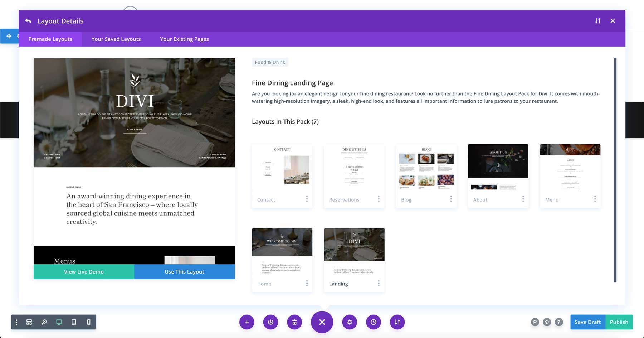Open options menu on Blog layout card
Screen dimensions: 644x338
(x=451, y=199)
